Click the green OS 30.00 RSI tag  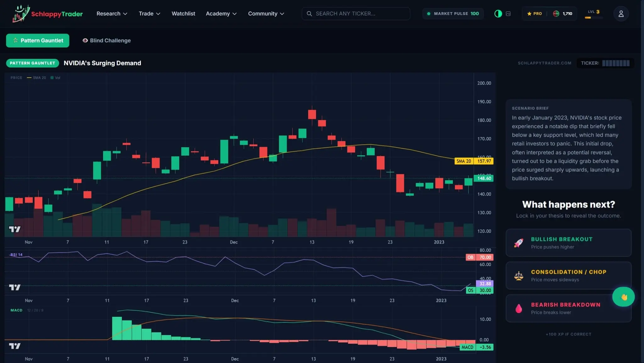(x=480, y=290)
